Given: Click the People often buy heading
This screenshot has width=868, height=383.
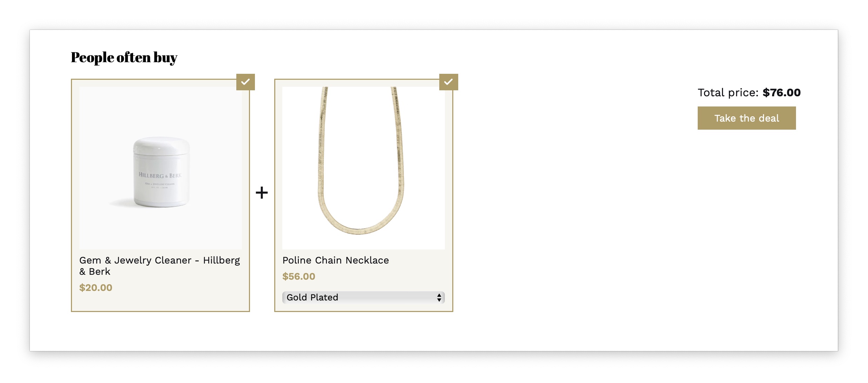Looking at the screenshot, I should tap(124, 57).
